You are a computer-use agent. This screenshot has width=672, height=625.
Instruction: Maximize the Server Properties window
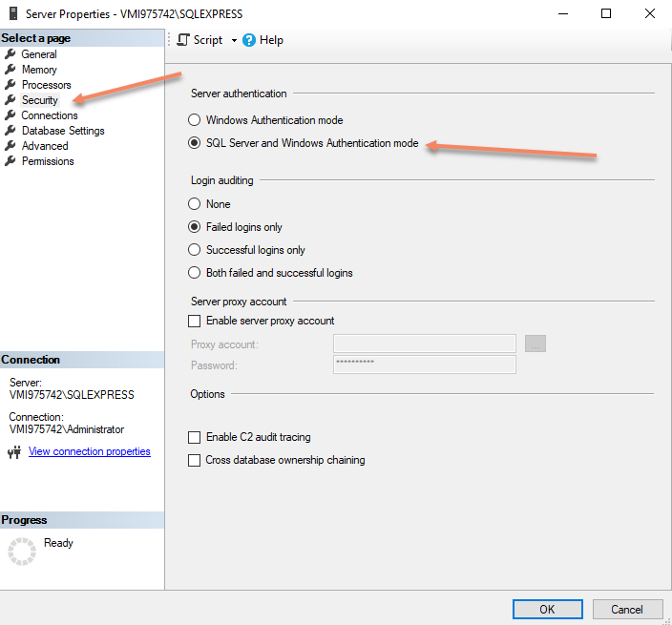(x=606, y=13)
